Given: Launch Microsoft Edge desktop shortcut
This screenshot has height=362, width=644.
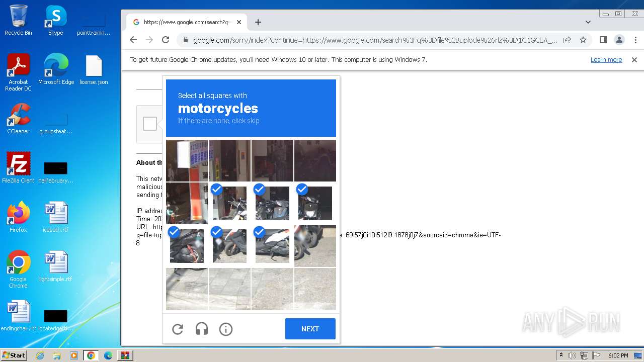Looking at the screenshot, I should (x=56, y=69).
